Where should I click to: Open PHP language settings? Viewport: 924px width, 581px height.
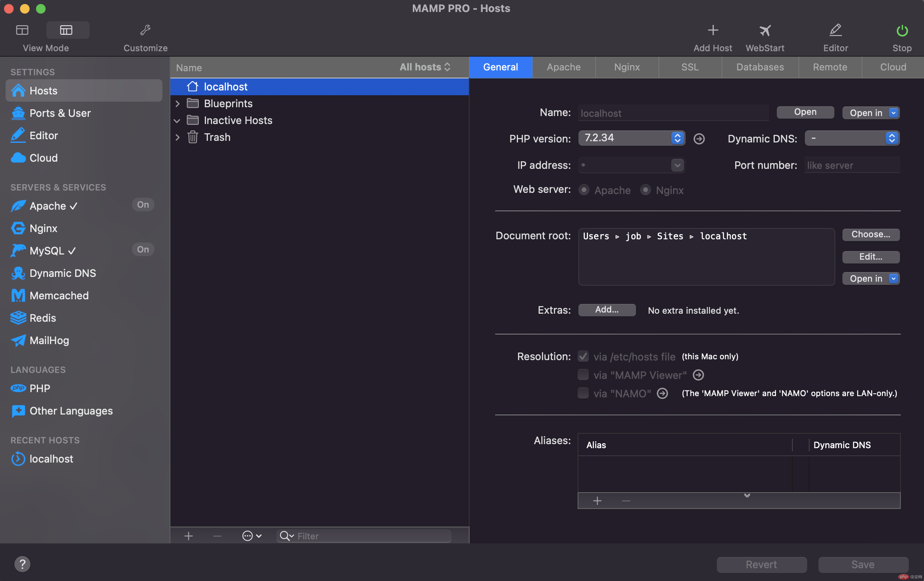click(84, 389)
